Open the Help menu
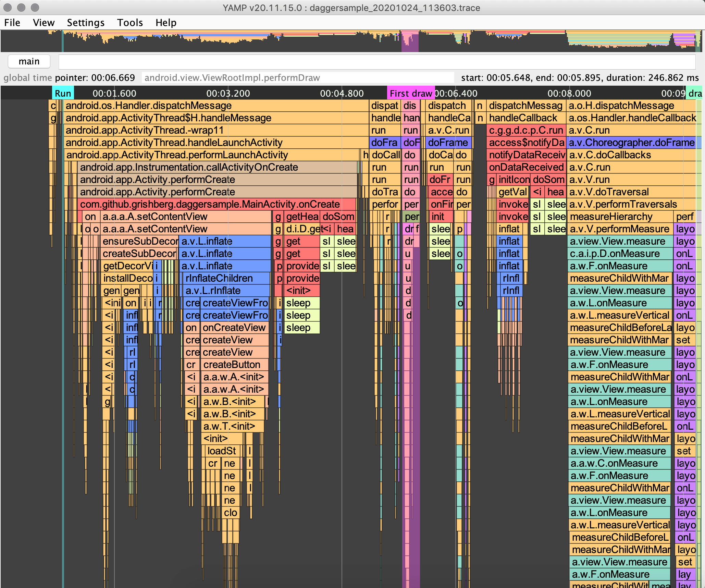The width and height of the screenshot is (705, 588). (x=166, y=22)
